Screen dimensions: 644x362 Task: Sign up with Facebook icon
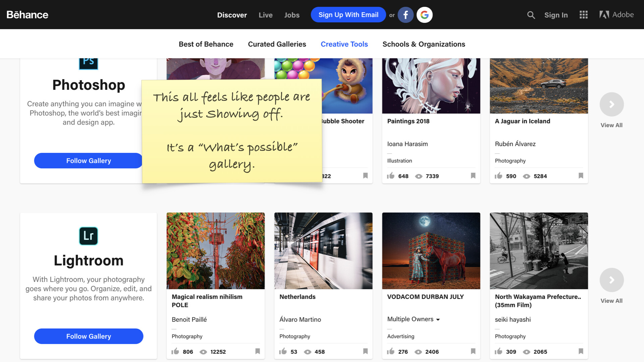(x=405, y=15)
